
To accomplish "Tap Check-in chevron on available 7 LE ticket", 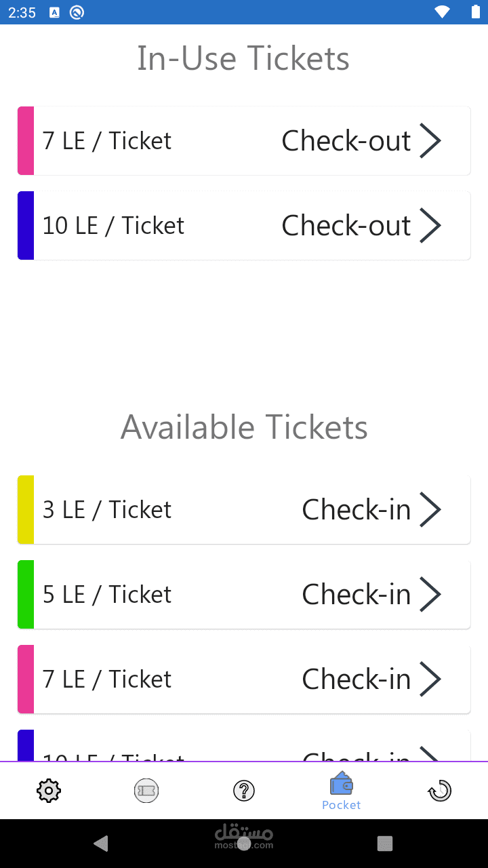I will tap(430, 679).
